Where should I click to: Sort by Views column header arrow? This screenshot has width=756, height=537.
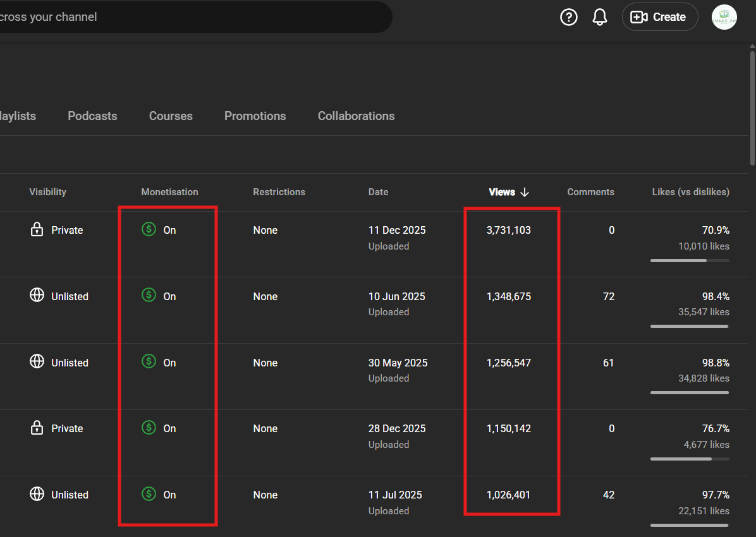(x=524, y=192)
